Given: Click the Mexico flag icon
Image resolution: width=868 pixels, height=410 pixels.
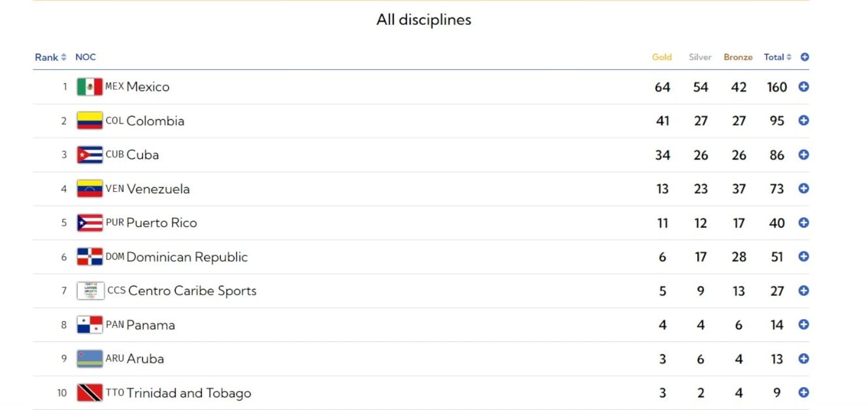Looking at the screenshot, I should [x=89, y=87].
